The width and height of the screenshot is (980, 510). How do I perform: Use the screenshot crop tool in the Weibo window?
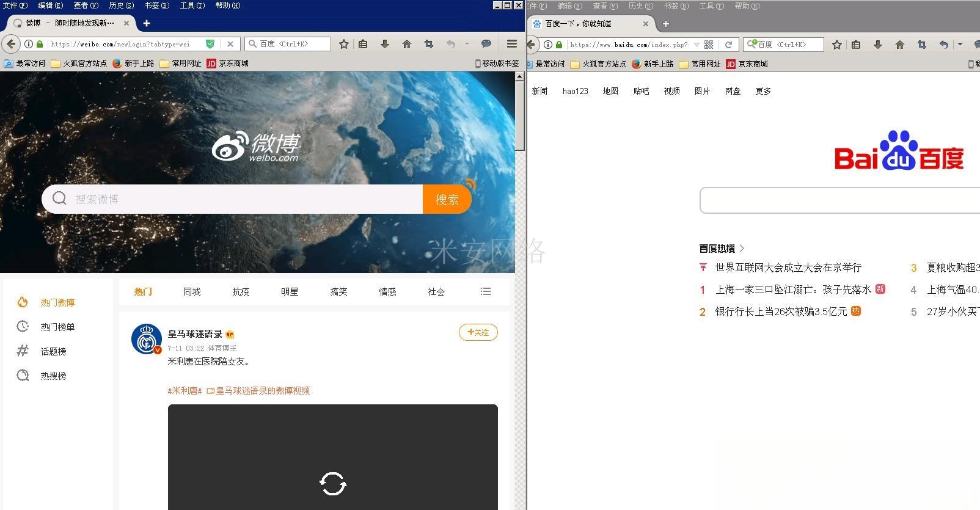429,44
